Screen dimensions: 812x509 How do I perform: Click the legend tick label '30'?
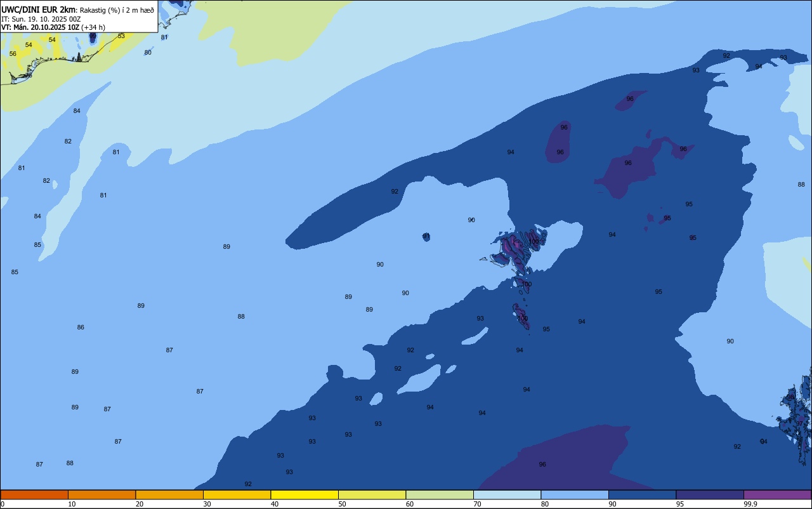pos(207,504)
